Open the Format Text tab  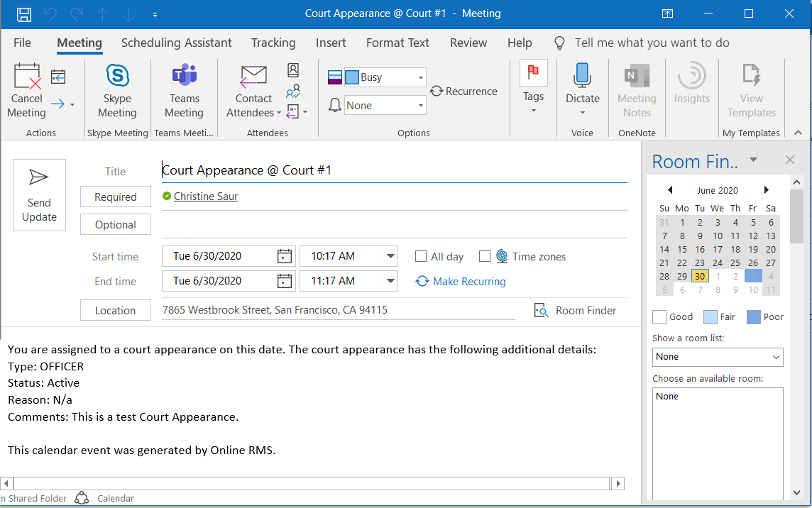[397, 43]
